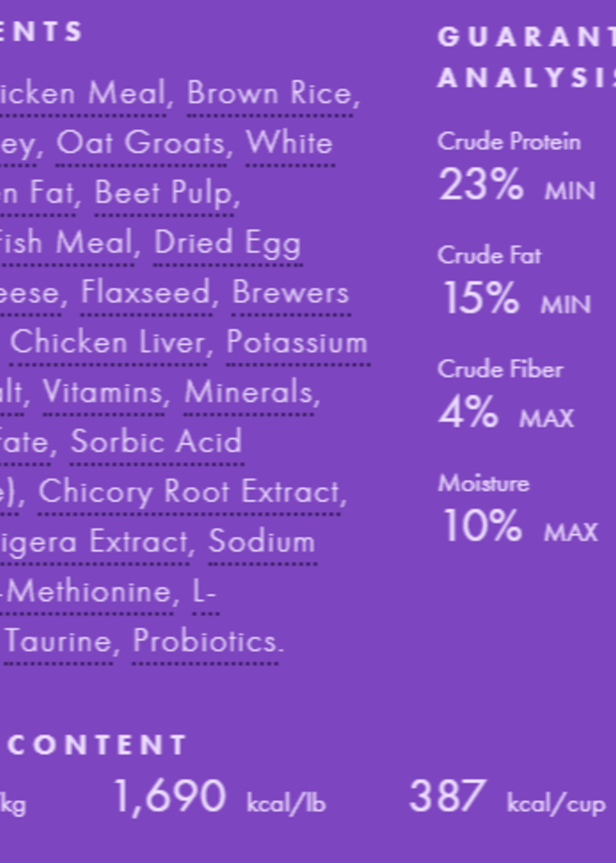Open the Chicory Root Extract link

point(189,492)
